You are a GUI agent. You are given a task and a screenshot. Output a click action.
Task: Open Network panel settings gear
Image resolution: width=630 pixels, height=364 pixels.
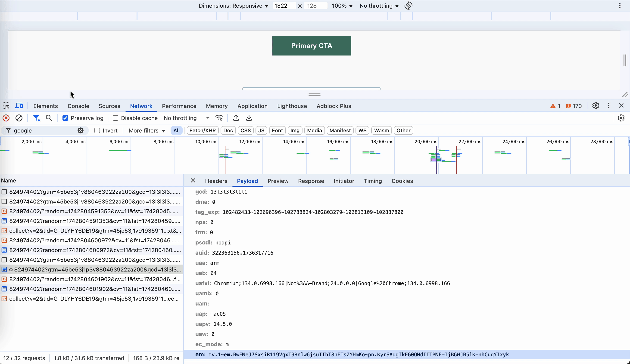[621, 118]
